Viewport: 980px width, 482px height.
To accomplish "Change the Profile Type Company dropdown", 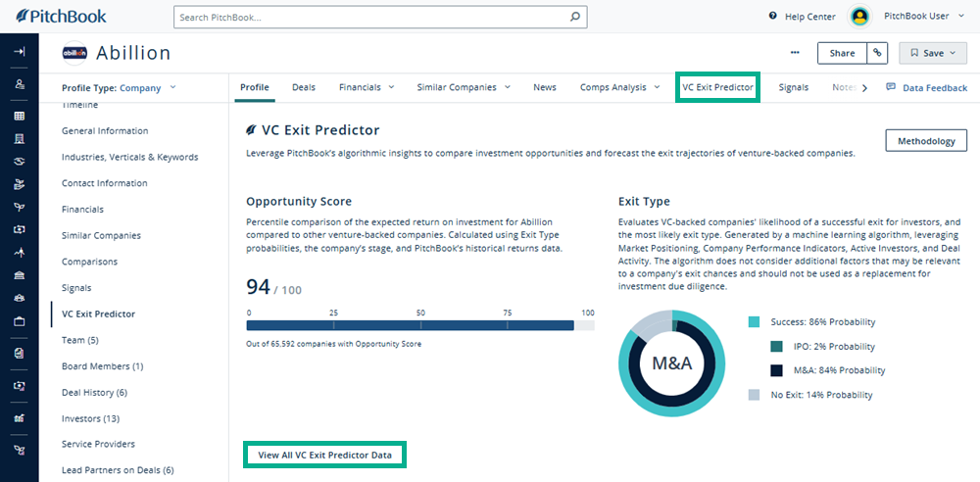I will click(x=119, y=87).
